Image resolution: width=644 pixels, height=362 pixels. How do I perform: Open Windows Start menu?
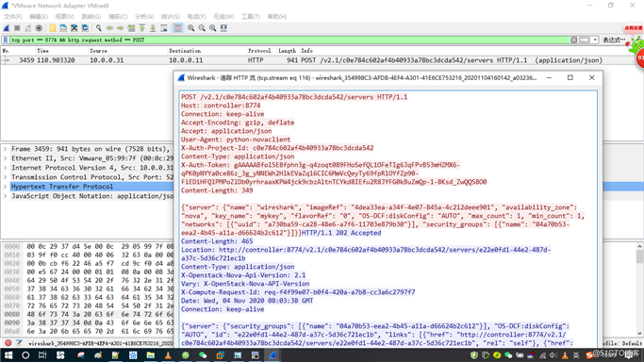pos(8,355)
